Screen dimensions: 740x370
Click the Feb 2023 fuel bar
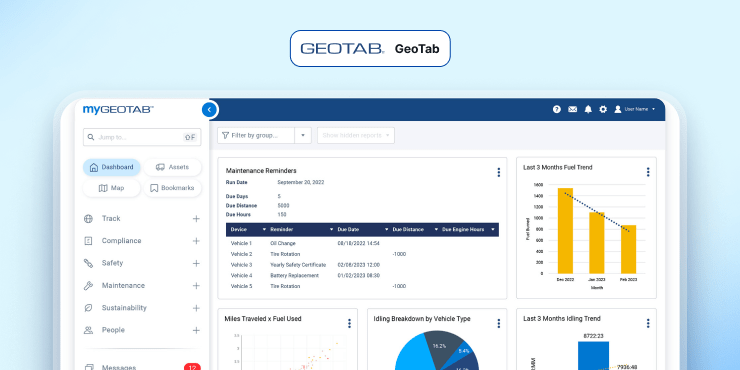point(628,249)
